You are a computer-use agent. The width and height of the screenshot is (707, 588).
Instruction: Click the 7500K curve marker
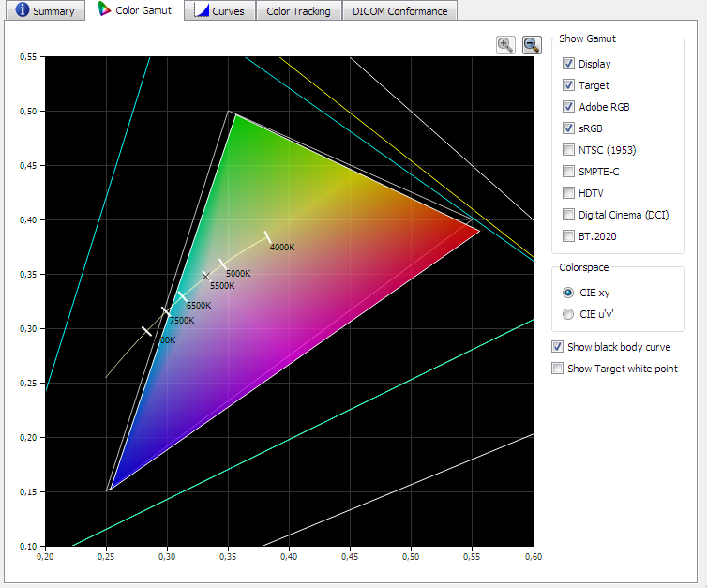pyautogui.click(x=166, y=311)
